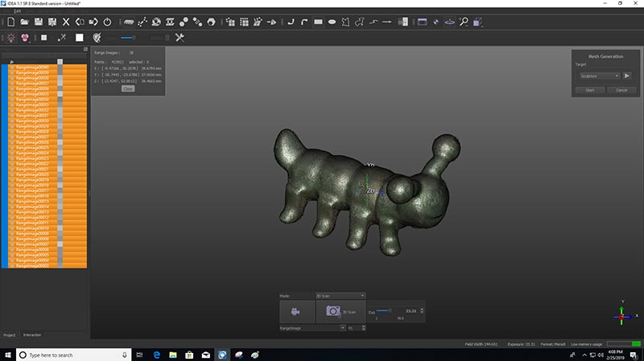Click the pink three-circle color icon
Image resolution: width=644 pixels, height=361 pixels.
25,38
